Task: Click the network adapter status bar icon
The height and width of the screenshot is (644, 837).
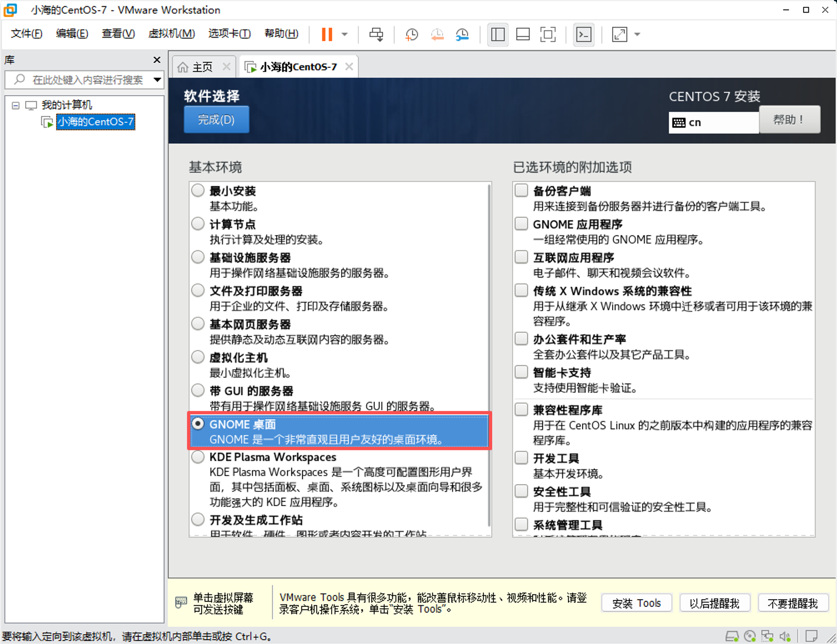Action: click(x=767, y=636)
